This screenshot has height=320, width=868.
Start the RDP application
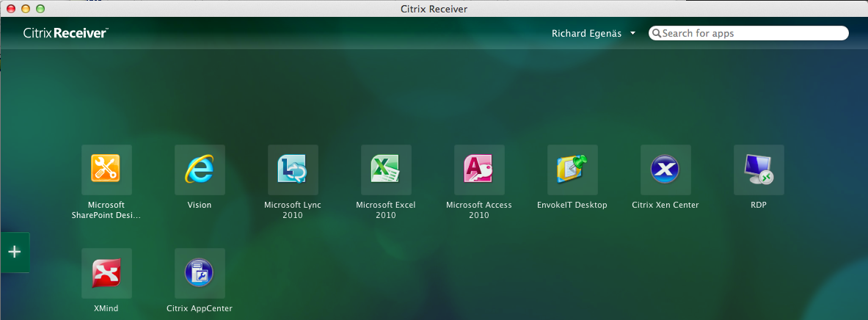click(759, 170)
